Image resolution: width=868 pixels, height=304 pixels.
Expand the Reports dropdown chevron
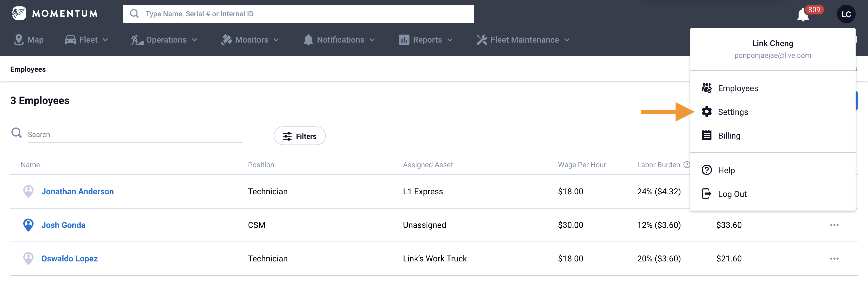pyautogui.click(x=450, y=40)
